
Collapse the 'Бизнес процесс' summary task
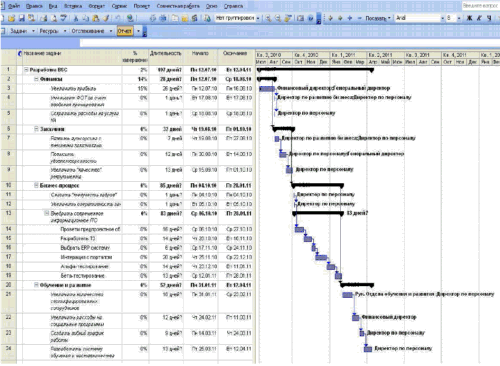[36, 185]
